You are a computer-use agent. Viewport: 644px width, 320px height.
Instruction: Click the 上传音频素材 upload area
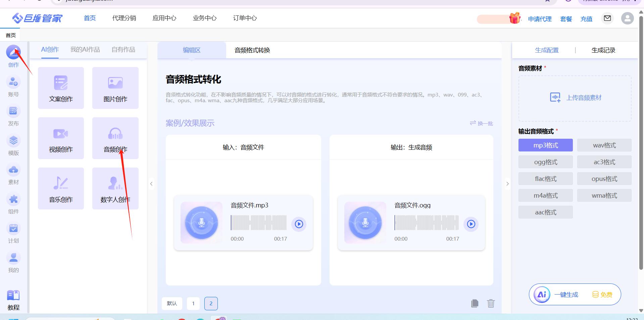(575, 98)
